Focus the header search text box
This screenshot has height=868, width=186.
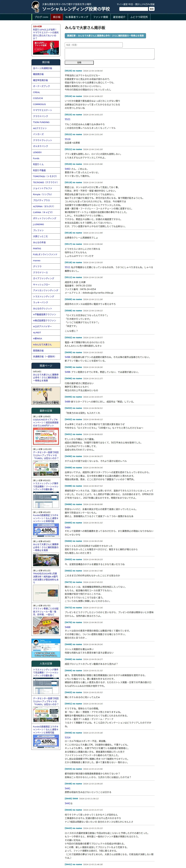click(134, 9)
